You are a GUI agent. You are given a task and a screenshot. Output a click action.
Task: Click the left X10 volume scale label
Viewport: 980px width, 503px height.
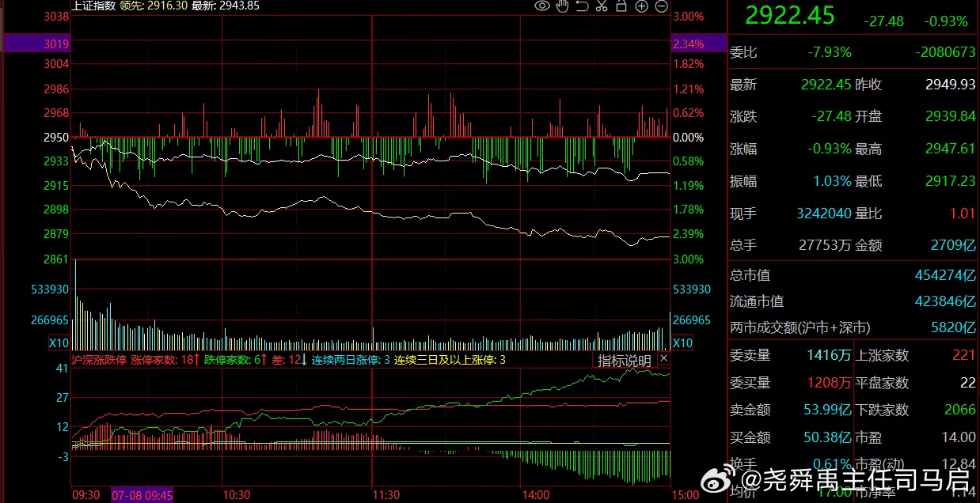pos(59,343)
